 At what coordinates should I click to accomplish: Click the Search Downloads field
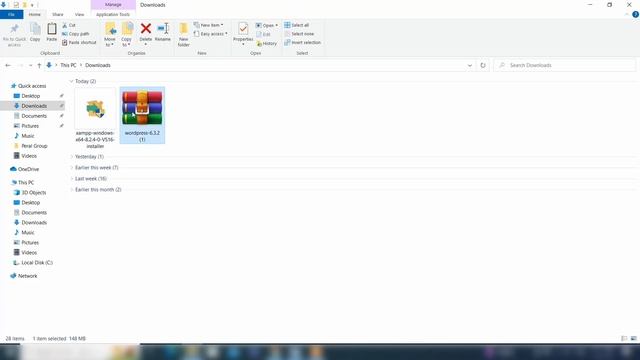coord(565,65)
